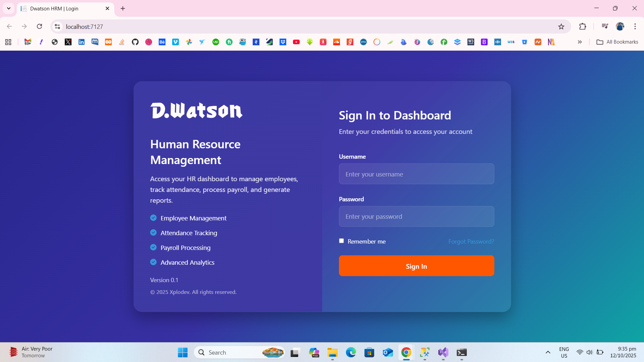
Task: Click the taskbar Search box
Action: [x=239, y=352]
